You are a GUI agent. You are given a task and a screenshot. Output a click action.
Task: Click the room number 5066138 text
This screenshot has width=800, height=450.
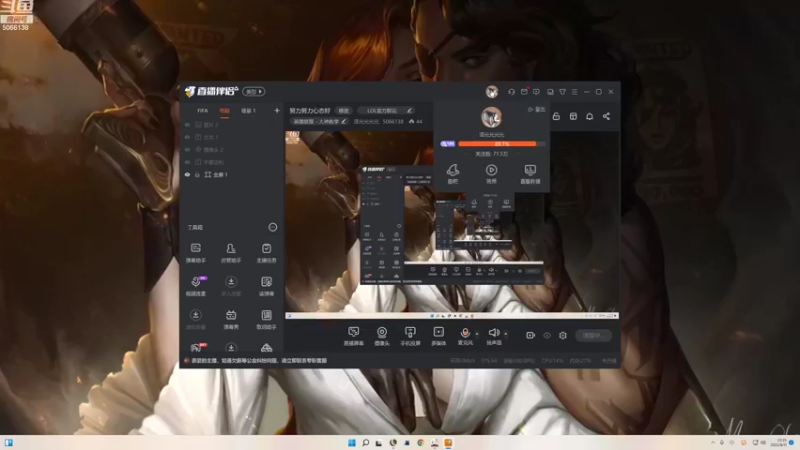(393, 121)
